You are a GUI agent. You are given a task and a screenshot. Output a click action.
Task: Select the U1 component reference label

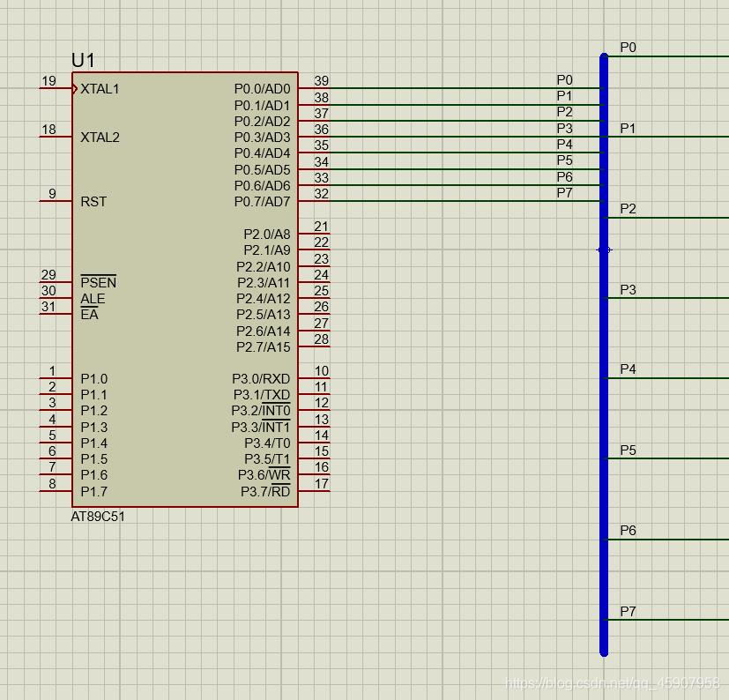coord(83,60)
